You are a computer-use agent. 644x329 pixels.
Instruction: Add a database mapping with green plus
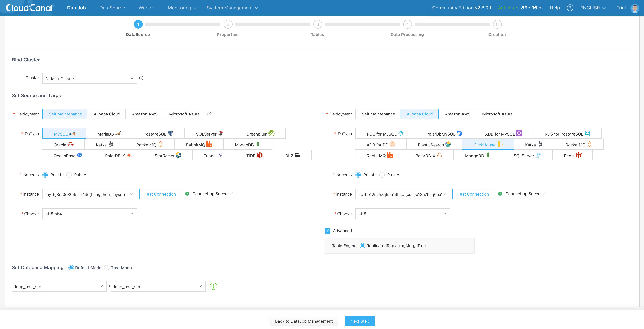pos(214,286)
